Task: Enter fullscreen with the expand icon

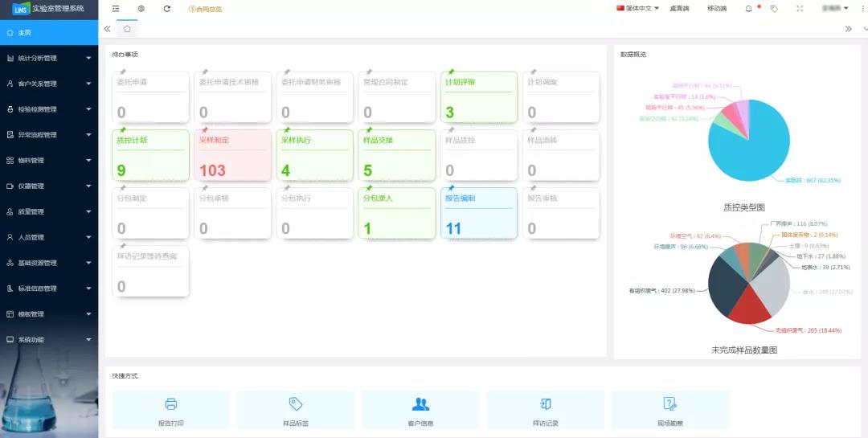Action: point(799,9)
